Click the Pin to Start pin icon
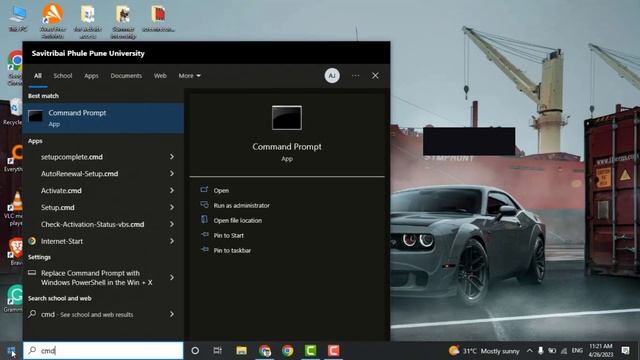 [x=204, y=235]
